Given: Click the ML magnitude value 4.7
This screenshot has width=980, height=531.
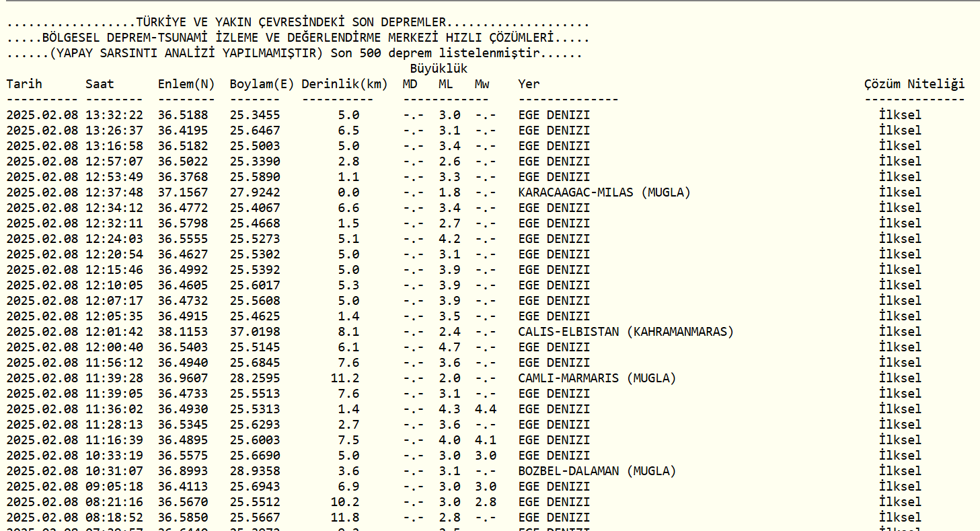Looking at the screenshot, I should pyautogui.click(x=449, y=347).
